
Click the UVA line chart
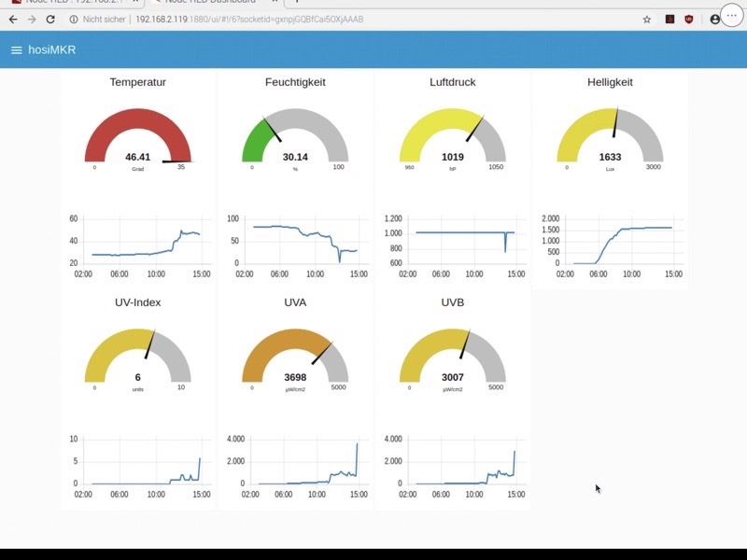click(x=295, y=460)
